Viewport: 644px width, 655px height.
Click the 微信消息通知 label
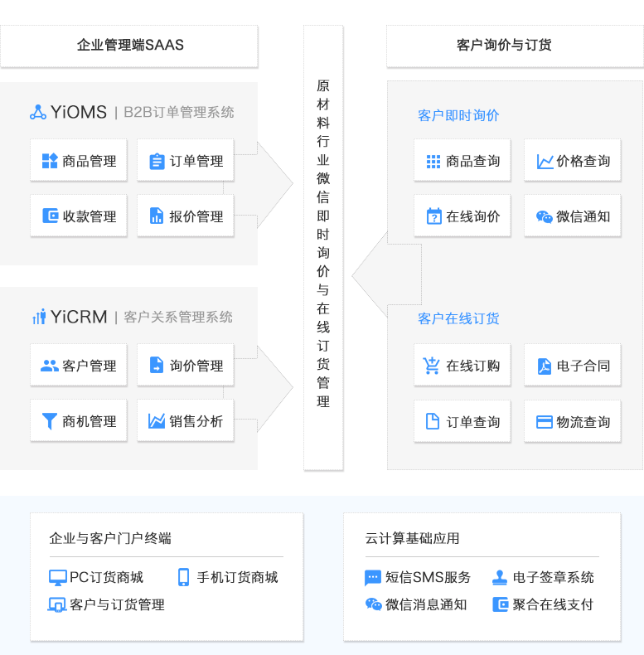coord(426,604)
